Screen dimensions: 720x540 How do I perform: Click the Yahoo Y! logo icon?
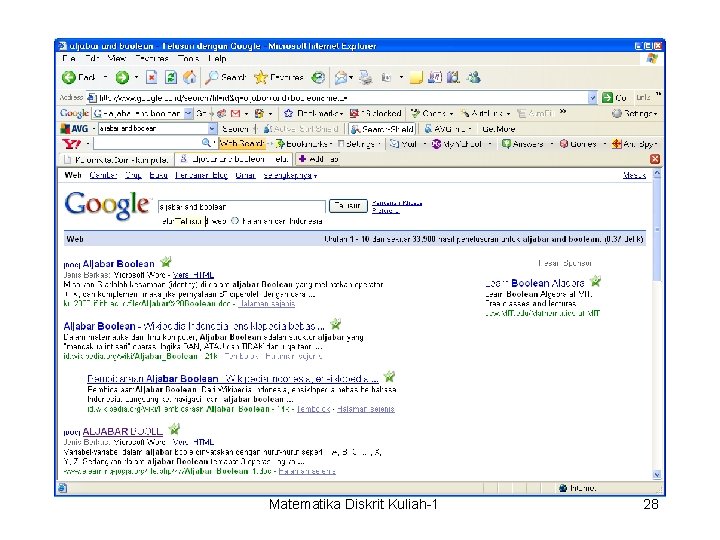[72, 144]
